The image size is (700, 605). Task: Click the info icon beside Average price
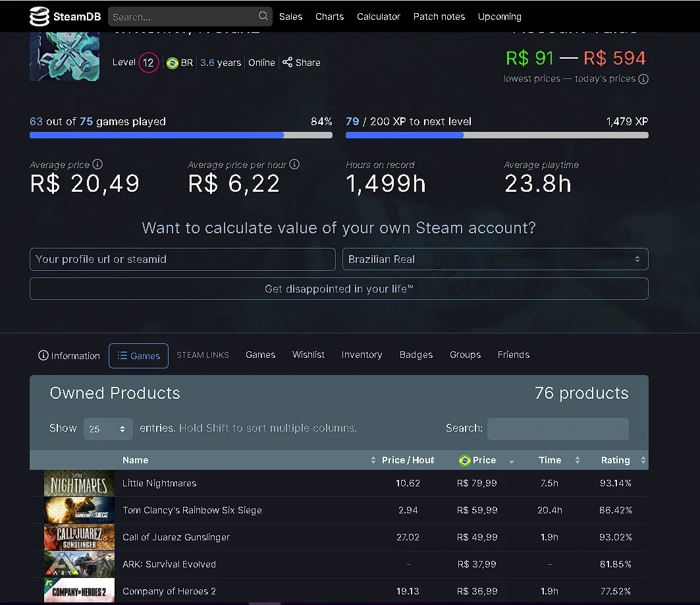point(97,164)
